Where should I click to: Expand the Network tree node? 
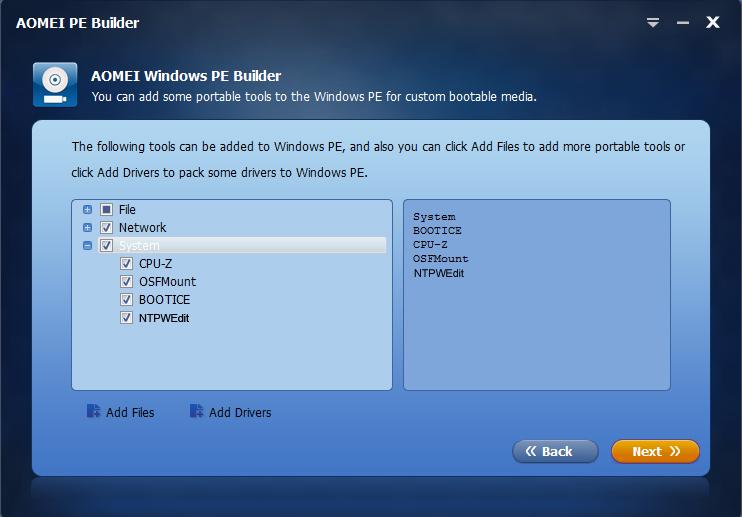pyautogui.click(x=87, y=228)
